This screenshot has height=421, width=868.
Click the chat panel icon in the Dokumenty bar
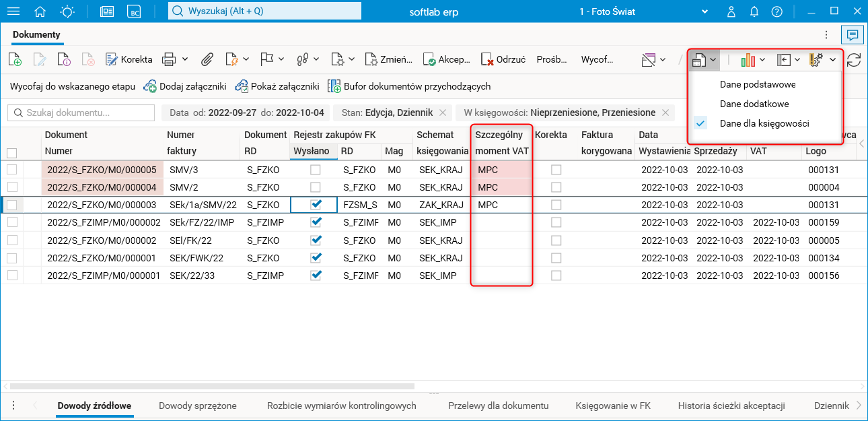pos(853,34)
